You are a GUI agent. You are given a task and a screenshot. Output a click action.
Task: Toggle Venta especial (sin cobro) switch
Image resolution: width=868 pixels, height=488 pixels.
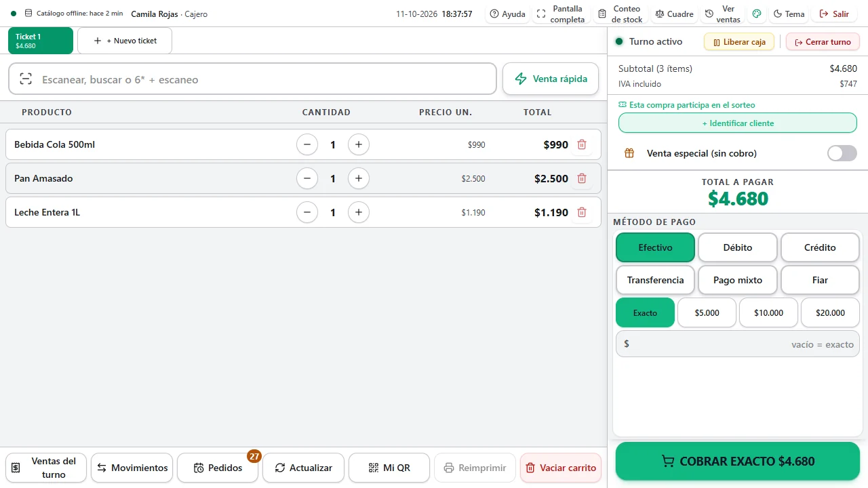[842, 153]
